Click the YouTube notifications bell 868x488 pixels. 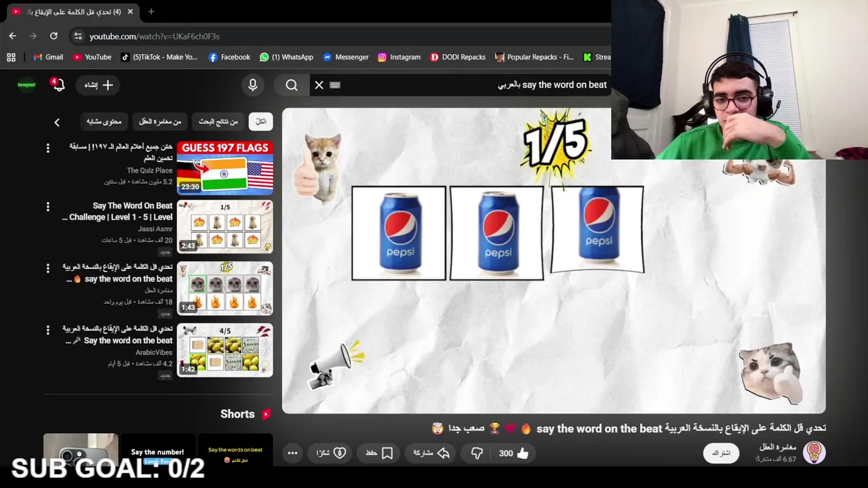[x=58, y=85]
